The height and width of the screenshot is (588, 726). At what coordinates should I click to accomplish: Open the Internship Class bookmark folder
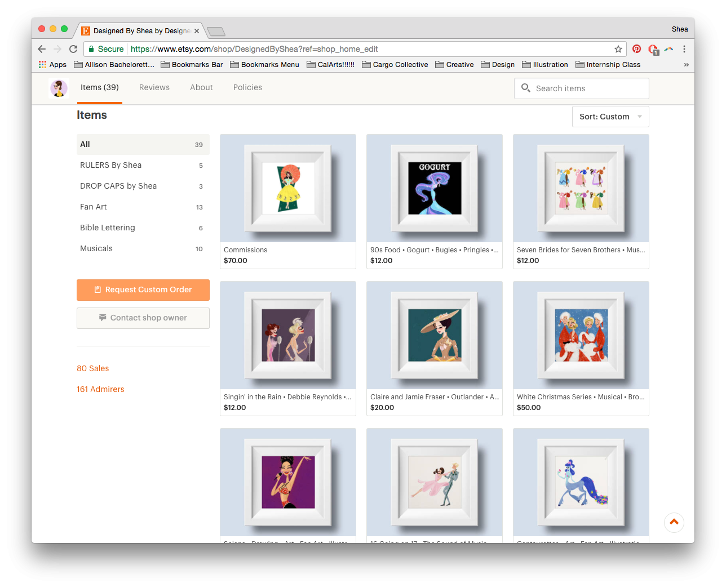pos(608,65)
